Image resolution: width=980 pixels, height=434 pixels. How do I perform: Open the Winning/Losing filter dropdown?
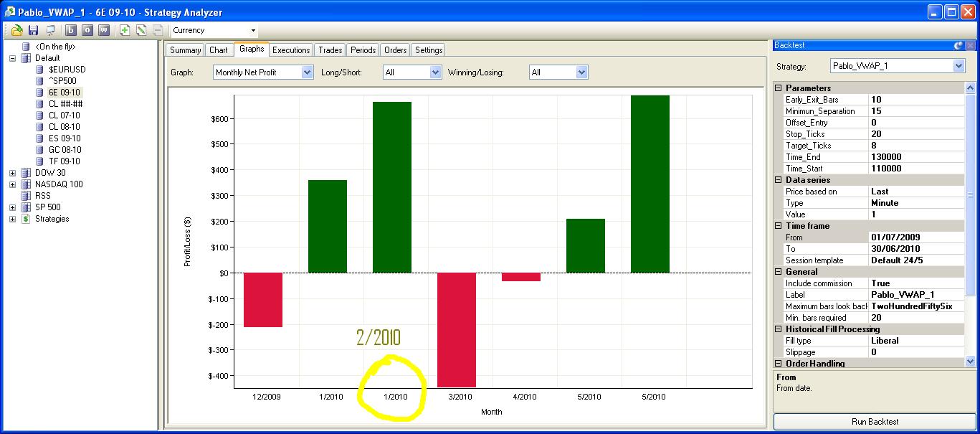tap(581, 72)
